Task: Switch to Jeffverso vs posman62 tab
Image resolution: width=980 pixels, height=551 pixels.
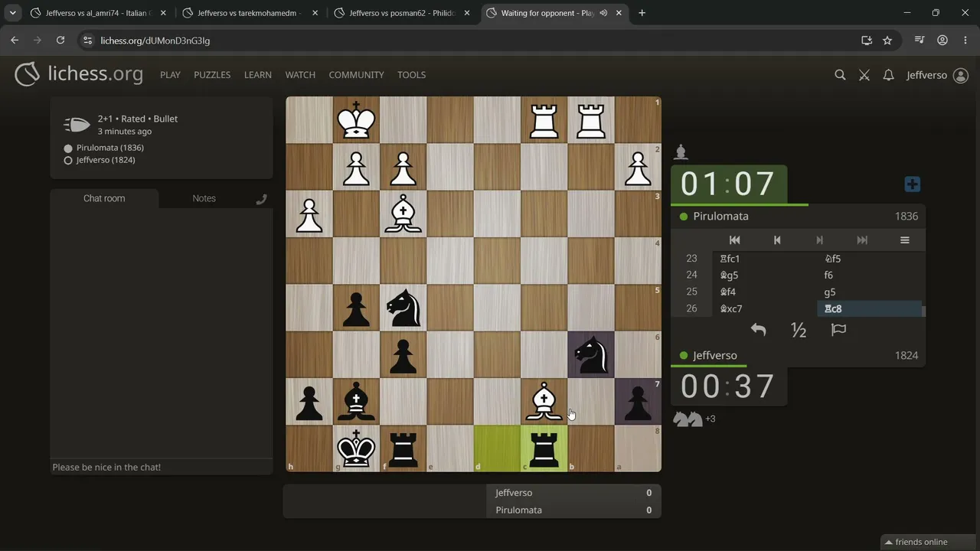Action: click(x=402, y=13)
